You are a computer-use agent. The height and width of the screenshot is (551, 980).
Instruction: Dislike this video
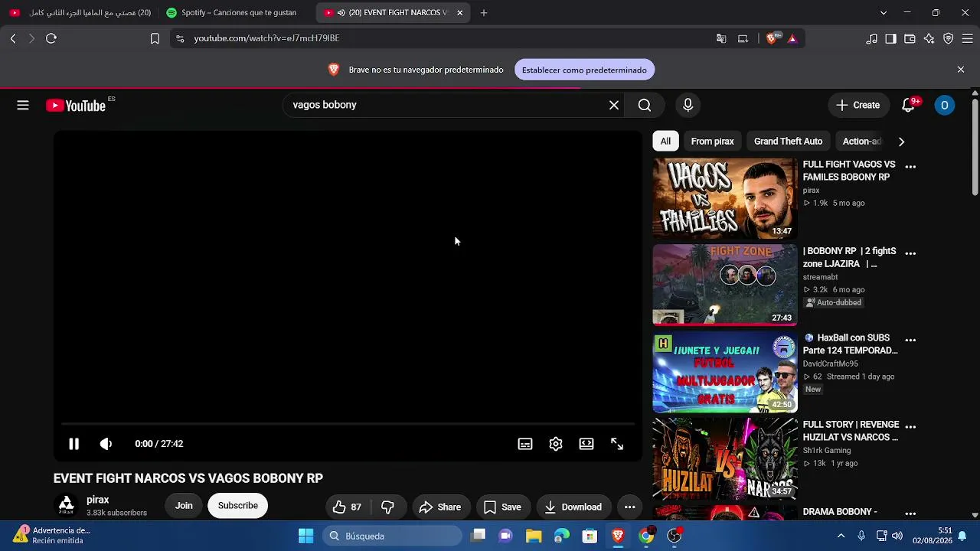coord(388,507)
